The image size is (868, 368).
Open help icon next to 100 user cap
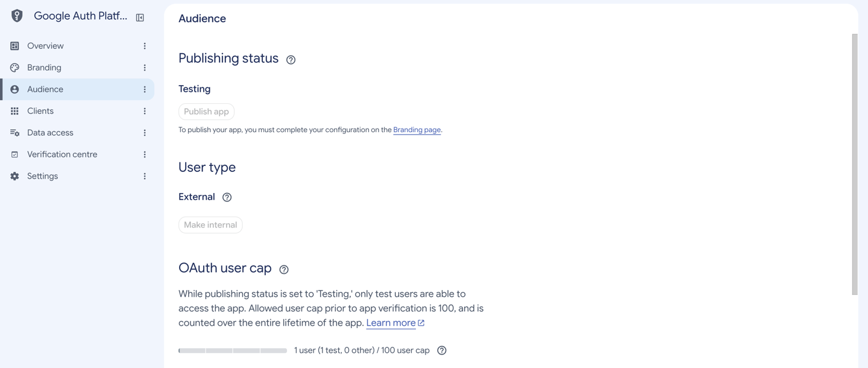point(442,351)
